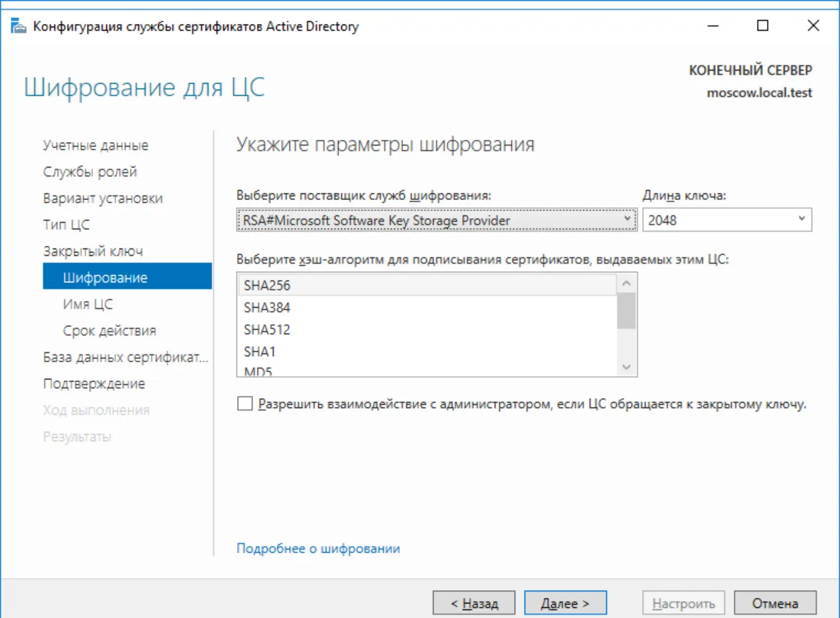Go to the Службы ролей step
840x618 pixels.
click(x=90, y=171)
